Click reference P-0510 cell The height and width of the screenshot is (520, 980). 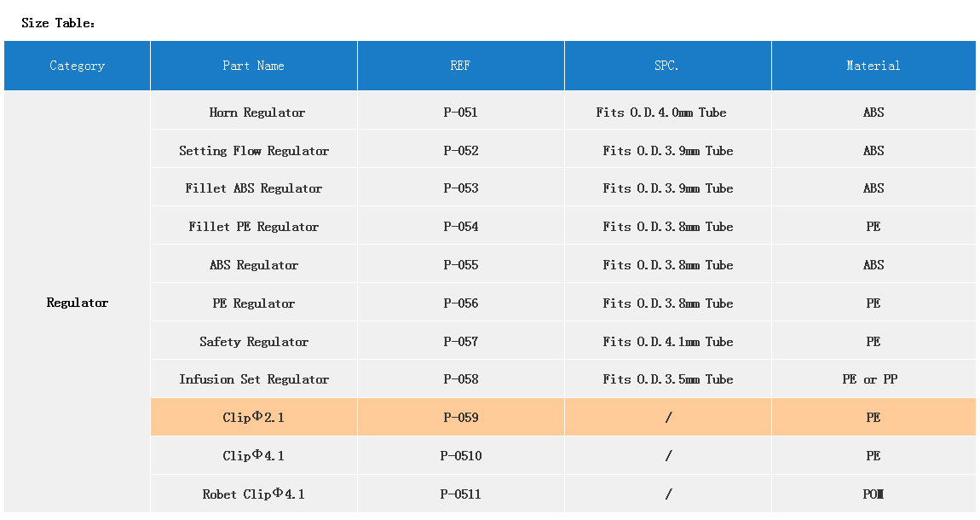click(x=461, y=456)
